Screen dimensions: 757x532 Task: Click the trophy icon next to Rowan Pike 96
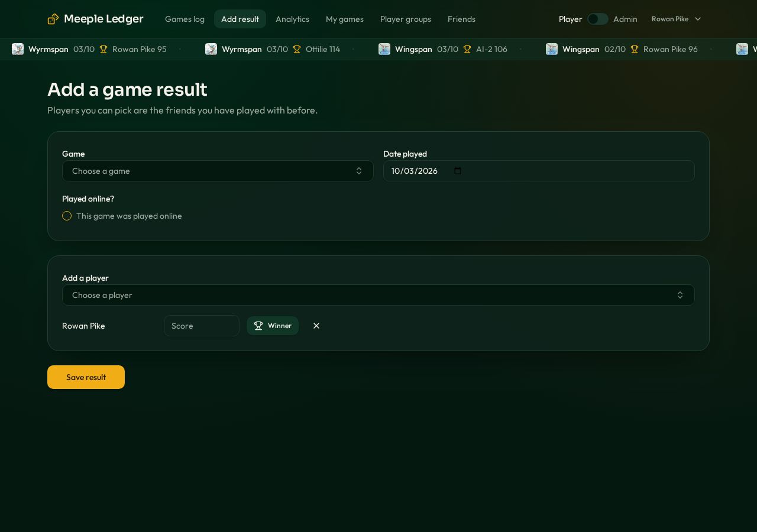pos(635,49)
